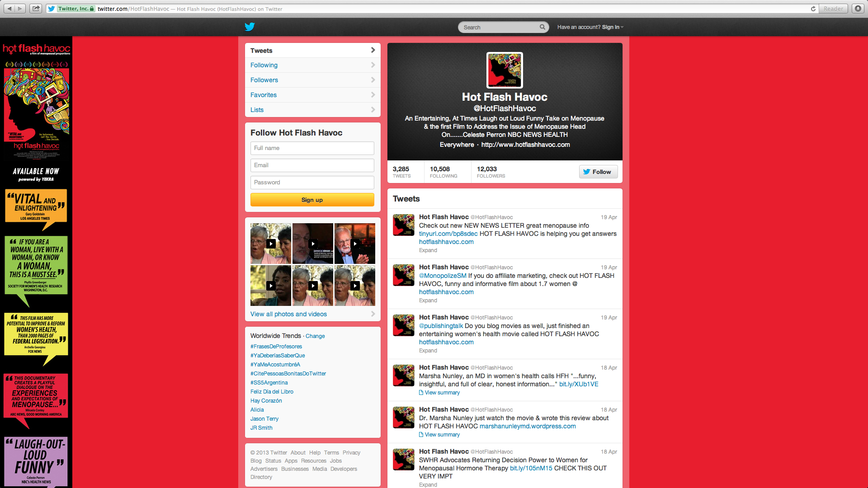The width and height of the screenshot is (868, 488).
Task: Click the search magnifier icon
Action: (x=542, y=27)
